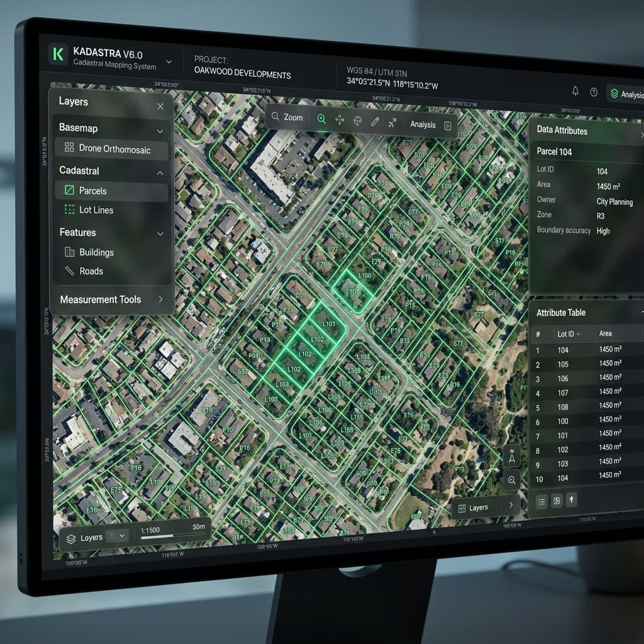Click the Analysis button in the top-right header

click(x=626, y=94)
